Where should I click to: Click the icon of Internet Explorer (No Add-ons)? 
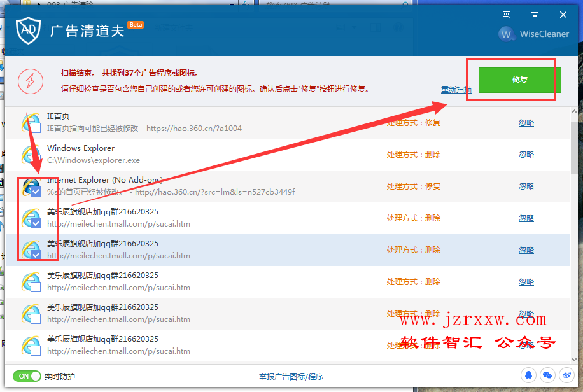31,186
